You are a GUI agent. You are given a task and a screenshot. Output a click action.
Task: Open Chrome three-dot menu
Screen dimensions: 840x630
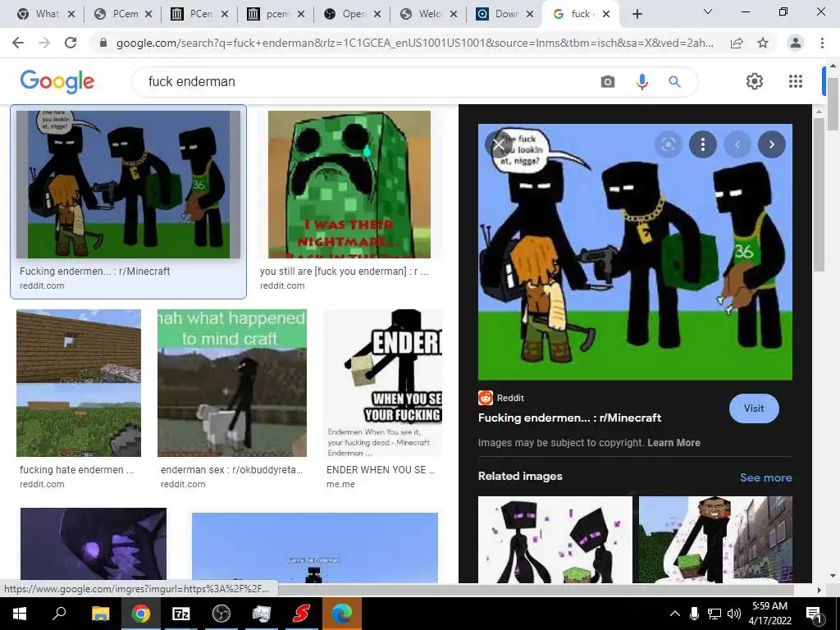[822, 43]
